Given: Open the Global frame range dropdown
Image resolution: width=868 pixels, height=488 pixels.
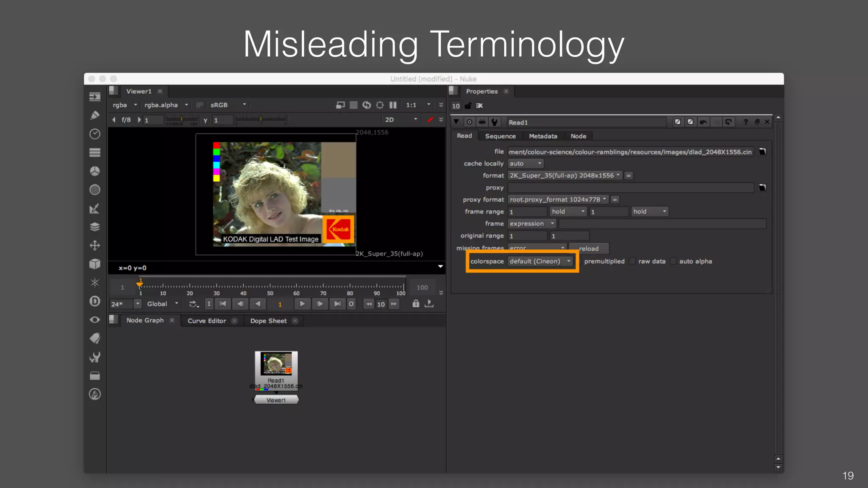Looking at the screenshot, I should pyautogui.click(x=162, y=304).
